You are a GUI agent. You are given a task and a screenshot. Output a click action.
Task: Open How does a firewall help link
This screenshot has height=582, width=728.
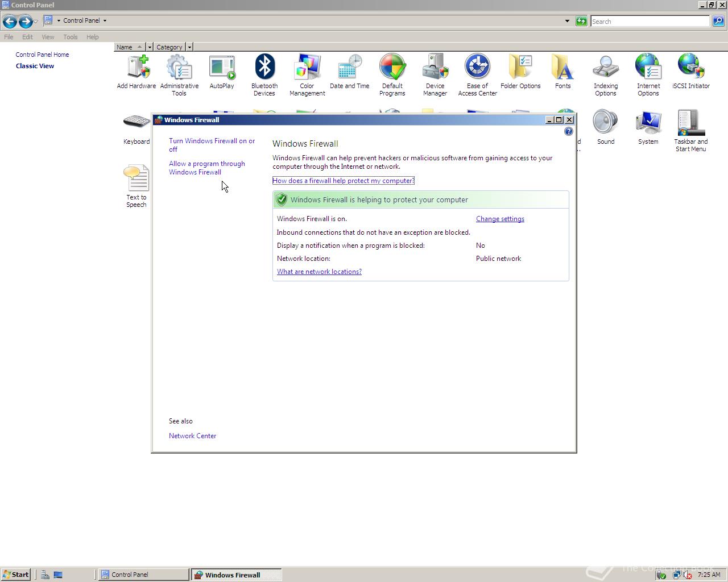click(x=344, y=181)
